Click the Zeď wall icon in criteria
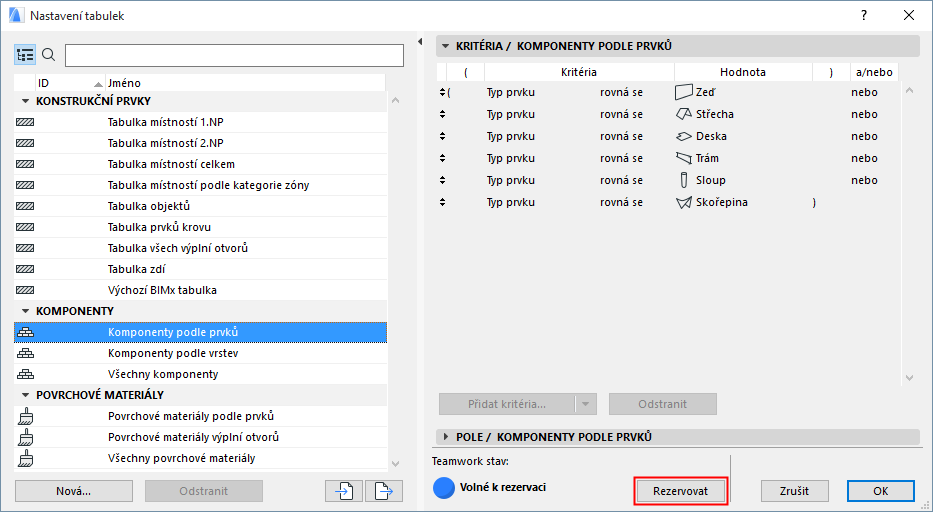 684,92
